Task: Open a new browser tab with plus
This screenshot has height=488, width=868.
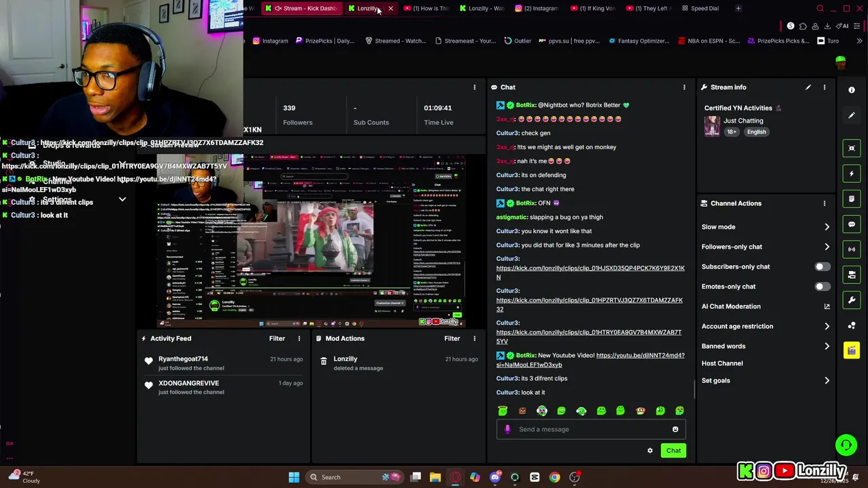Action: 738,8
